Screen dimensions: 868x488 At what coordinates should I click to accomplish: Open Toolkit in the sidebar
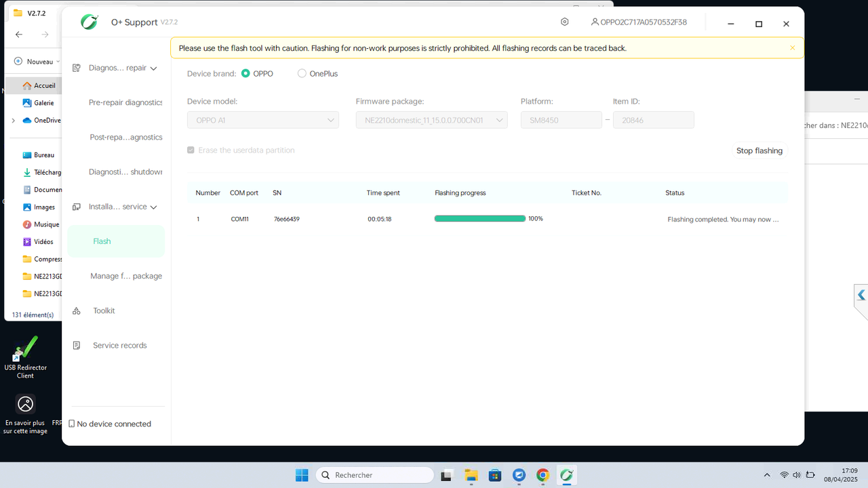(104, 310)
